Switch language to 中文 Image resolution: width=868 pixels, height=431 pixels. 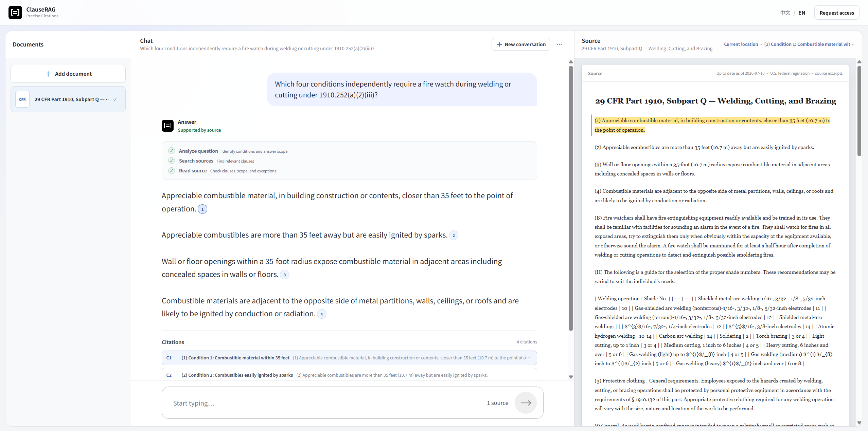[785, 13]
